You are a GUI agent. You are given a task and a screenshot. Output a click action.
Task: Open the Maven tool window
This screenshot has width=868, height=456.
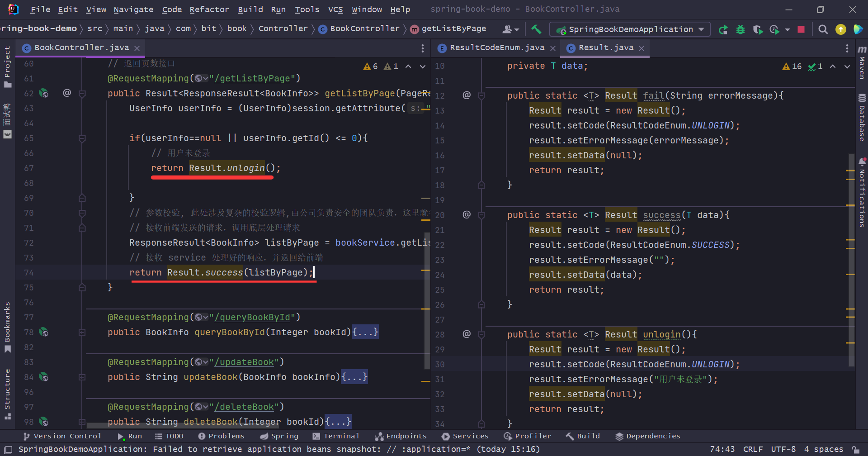(862, 62)
